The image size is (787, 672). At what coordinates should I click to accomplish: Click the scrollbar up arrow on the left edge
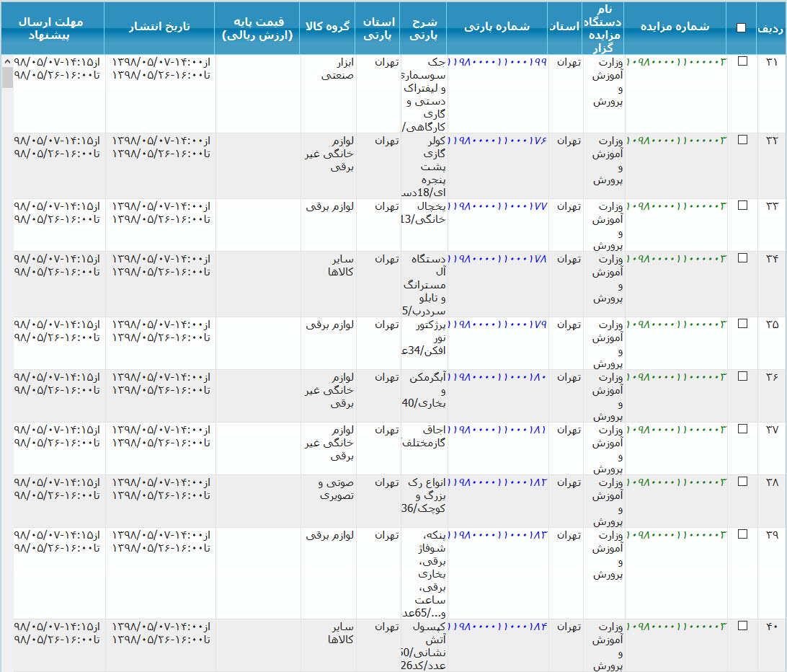tap(7, 61)
